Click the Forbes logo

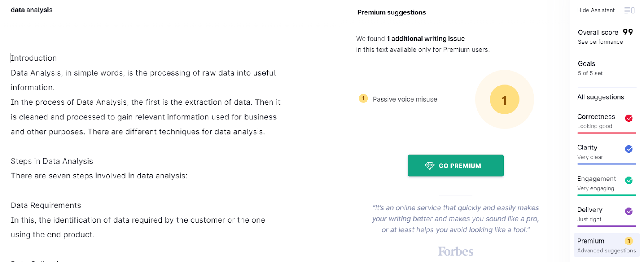(456, 252)
